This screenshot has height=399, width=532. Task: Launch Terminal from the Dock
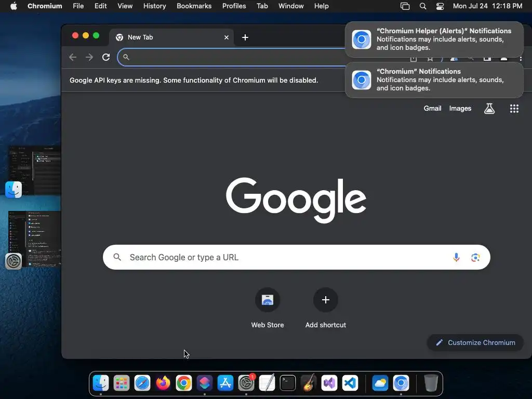click(x=288, y=383)
